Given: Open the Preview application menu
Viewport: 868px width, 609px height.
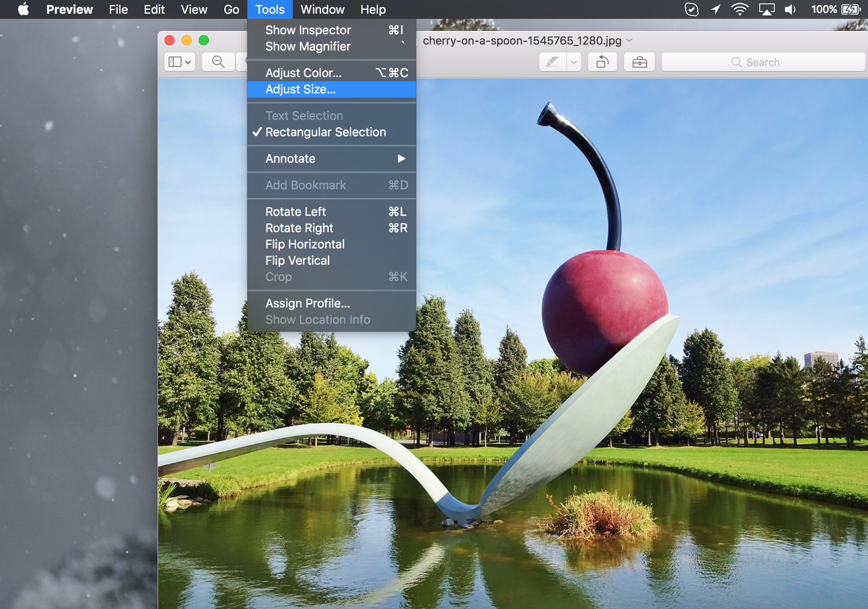Looking at the screenshot, I should (x=69, y=9).
